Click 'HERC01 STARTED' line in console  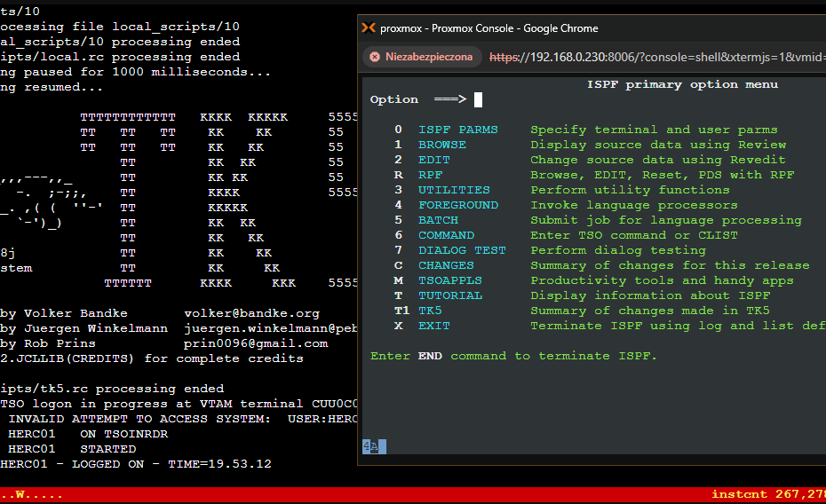coord(72,449)
